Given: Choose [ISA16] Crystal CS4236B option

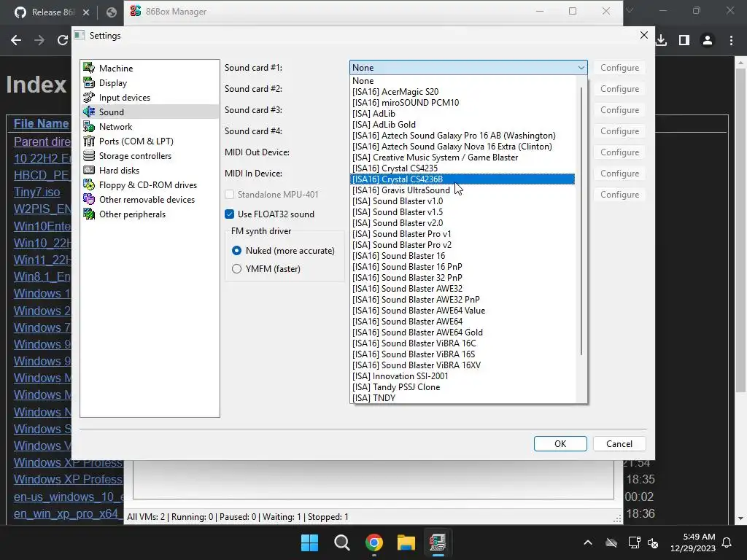Looking at the screenshot, I should click(462, 179).
